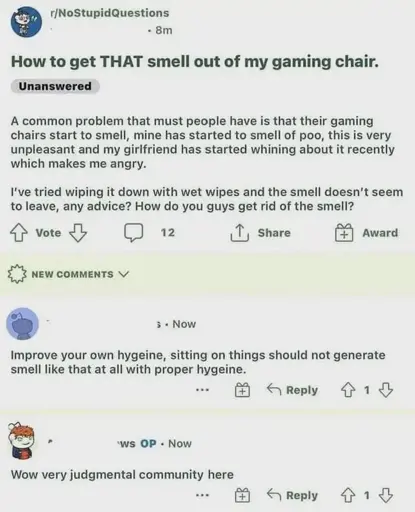The width and height of the screenshot is (415, 512).
Task: Downvote the OP's judgmental community reply
Action: 386,495
